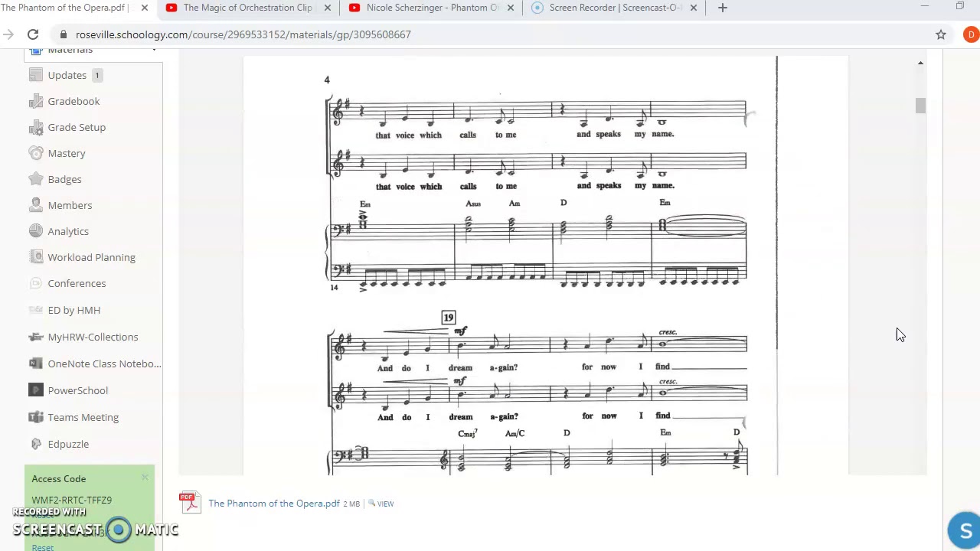
Task: Open the Edpuzzle link
Action: tap(68, 444)
